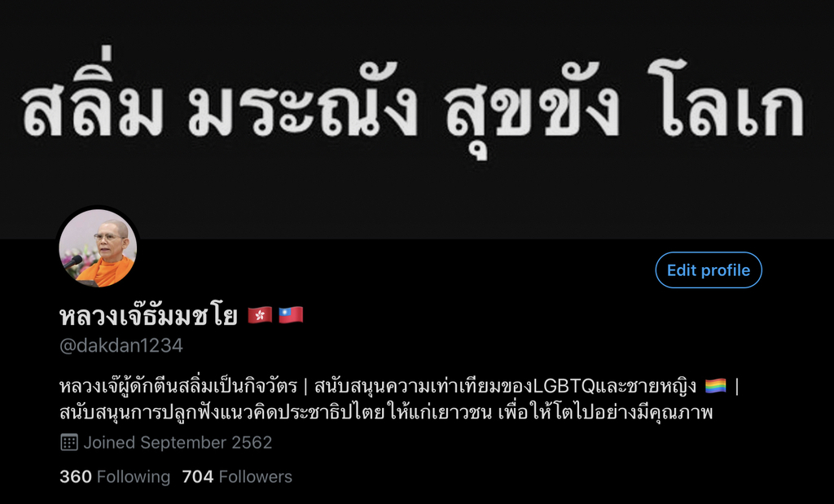
Task: Click the Joined September 2562 text
Action: point(178,442)
